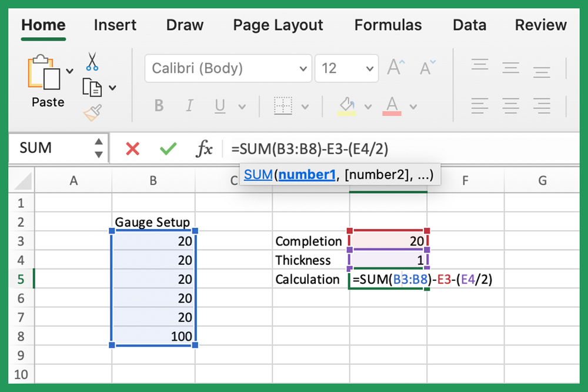588x392 pixels.
Task: Open the Data ribbon tab
Action: pyautogui.click(x=469, y=25)
